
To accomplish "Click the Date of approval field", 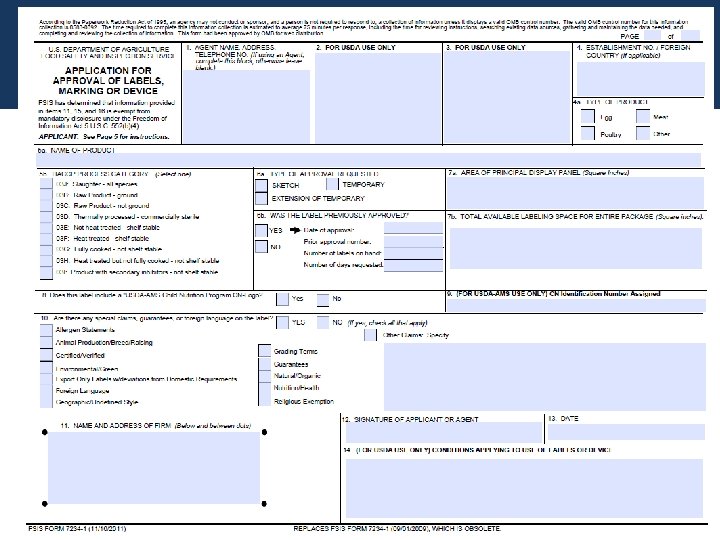I will point(413,228).
